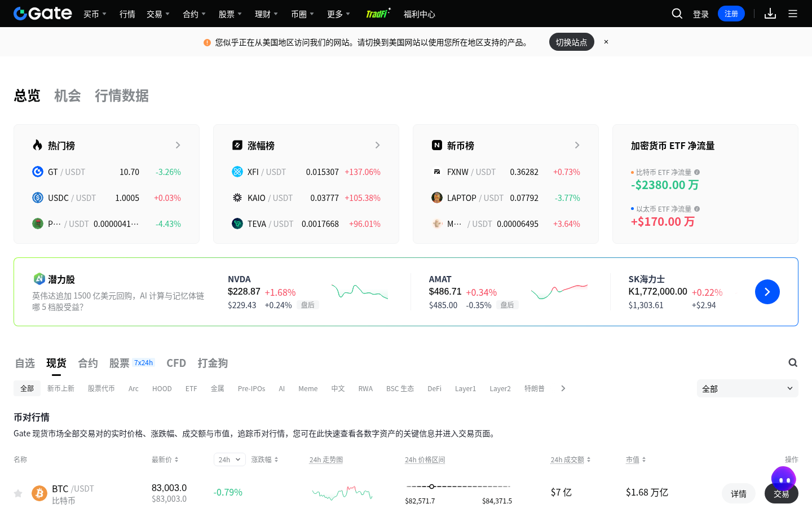Screen dimensions: 812x508
Task: Expand the 买币 dropdown menu
Action: click(x=95, y=14)
